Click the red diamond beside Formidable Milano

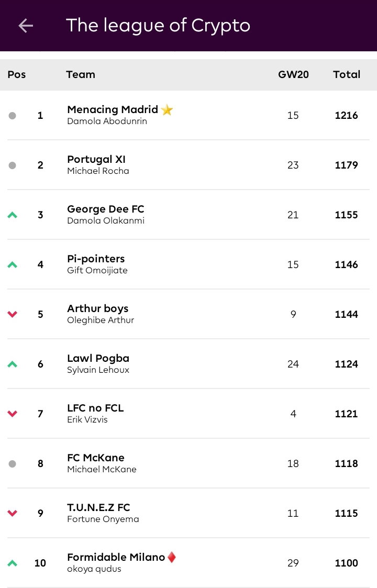click(x=172, y=557)
